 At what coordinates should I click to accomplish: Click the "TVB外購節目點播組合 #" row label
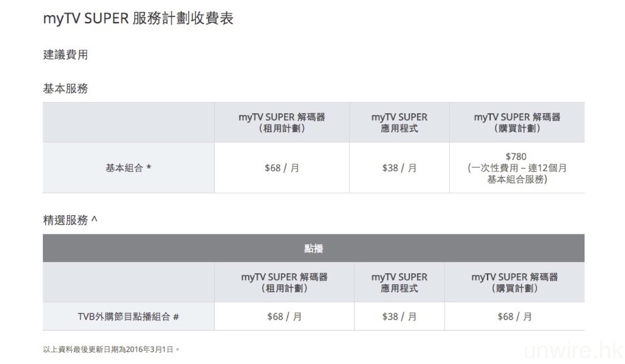[x=128, y=317]
